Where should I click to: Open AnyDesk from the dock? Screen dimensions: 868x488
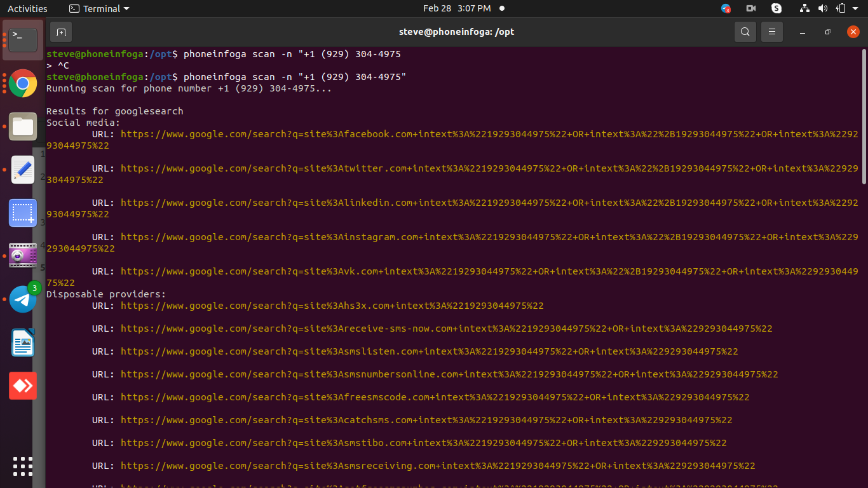click(23, 386)
